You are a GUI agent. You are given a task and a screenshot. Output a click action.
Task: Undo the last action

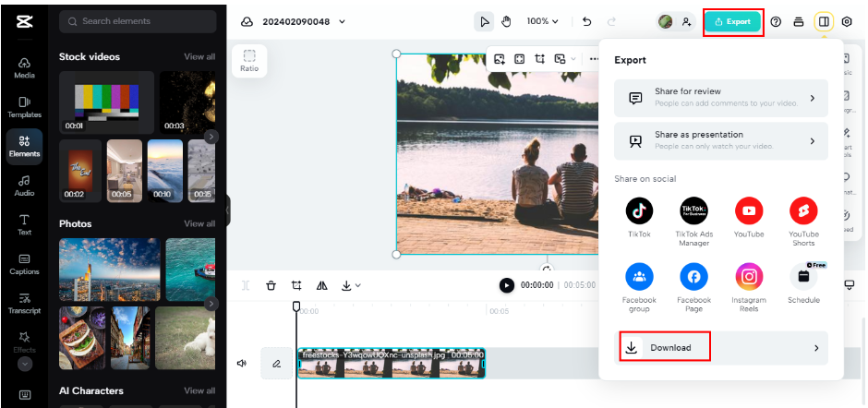click(587, 21)
